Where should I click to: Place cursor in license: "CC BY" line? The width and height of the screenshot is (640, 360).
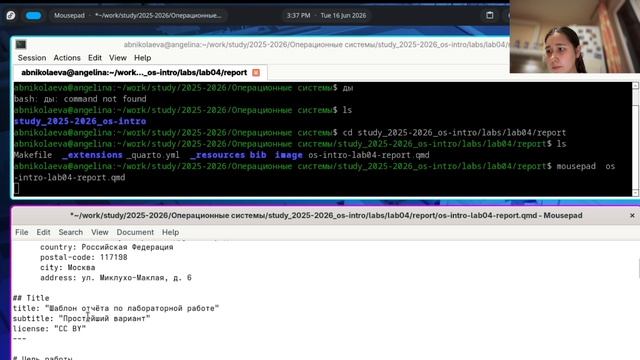(x=49, y=329)
